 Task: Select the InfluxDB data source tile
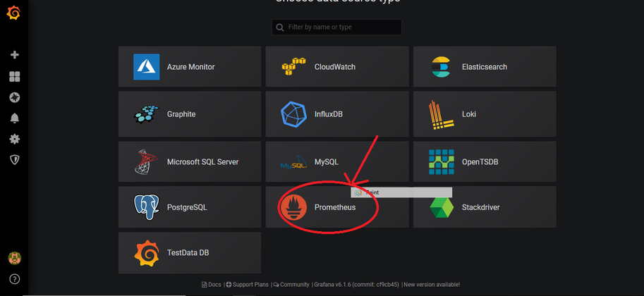[336, 114]
